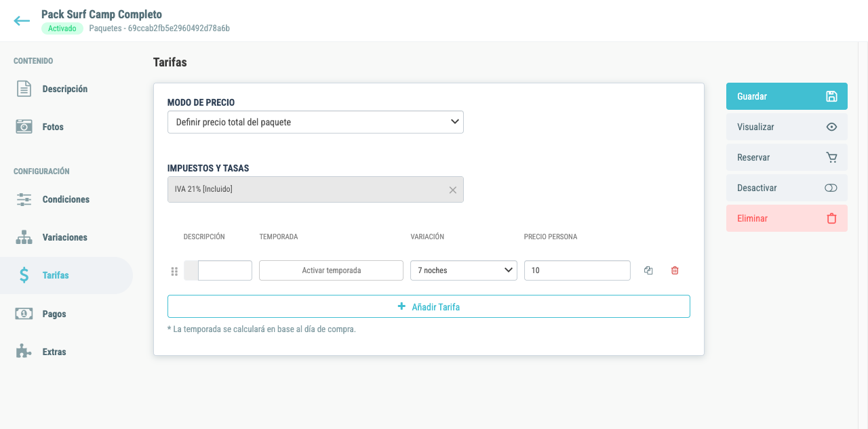Duplicate the 7 noches rate row

[x=648, y=270]
